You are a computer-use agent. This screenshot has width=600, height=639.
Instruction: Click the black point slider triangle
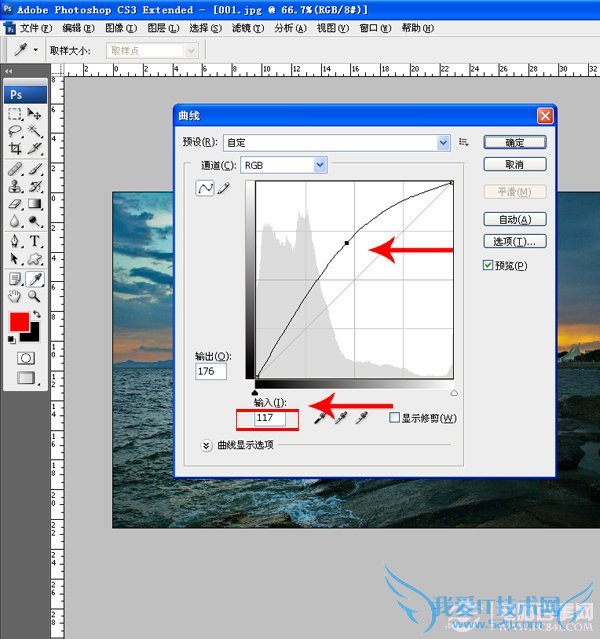click(255, 393)
